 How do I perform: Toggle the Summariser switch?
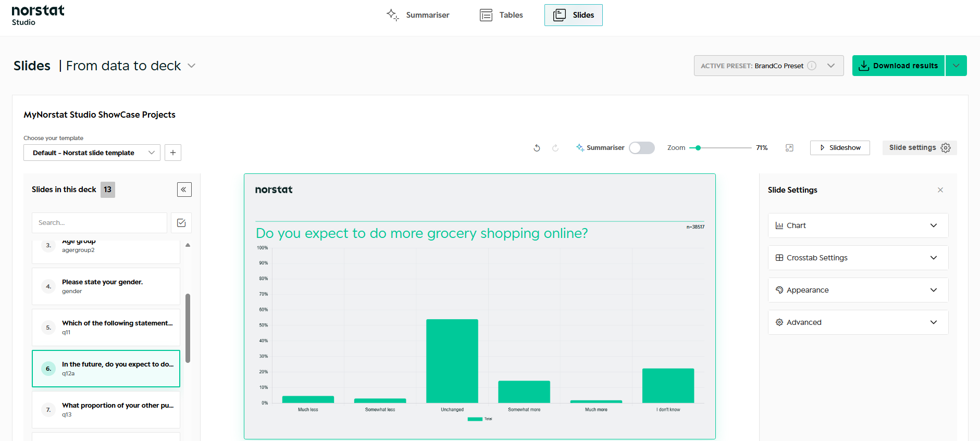point(641,148)
